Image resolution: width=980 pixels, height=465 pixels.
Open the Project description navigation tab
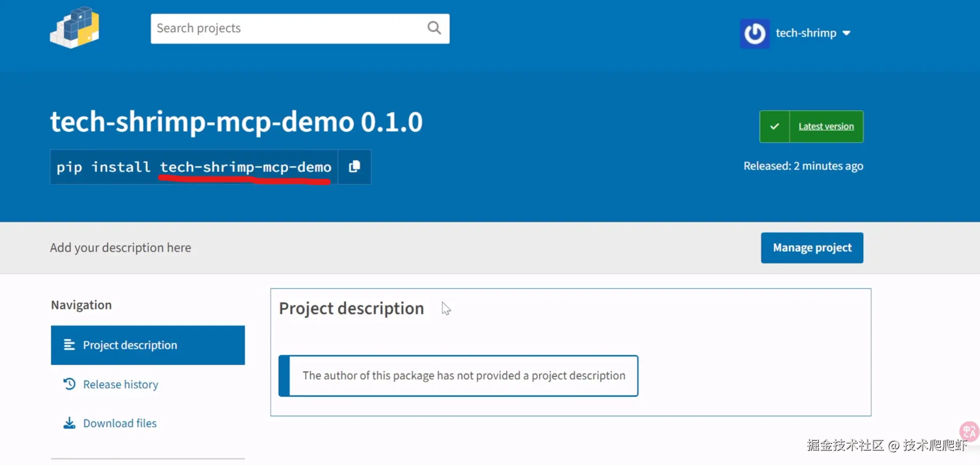tap(148, 345)
